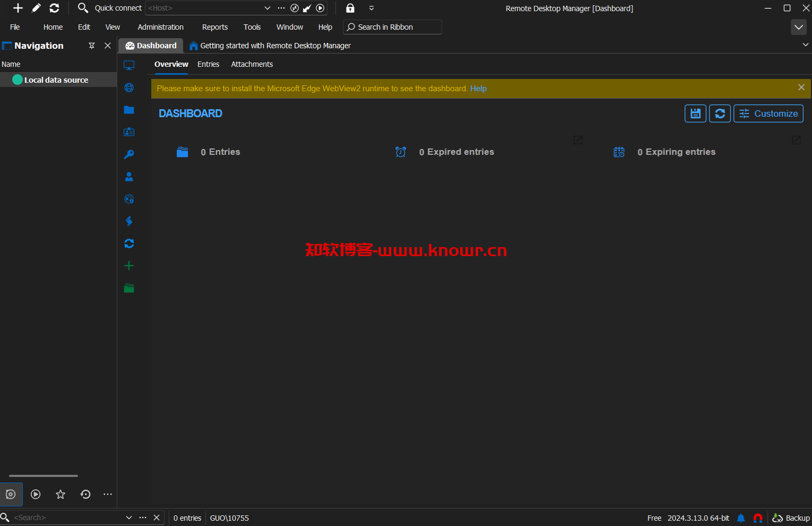Click the globe website icon in sidebar

[129, 87]
